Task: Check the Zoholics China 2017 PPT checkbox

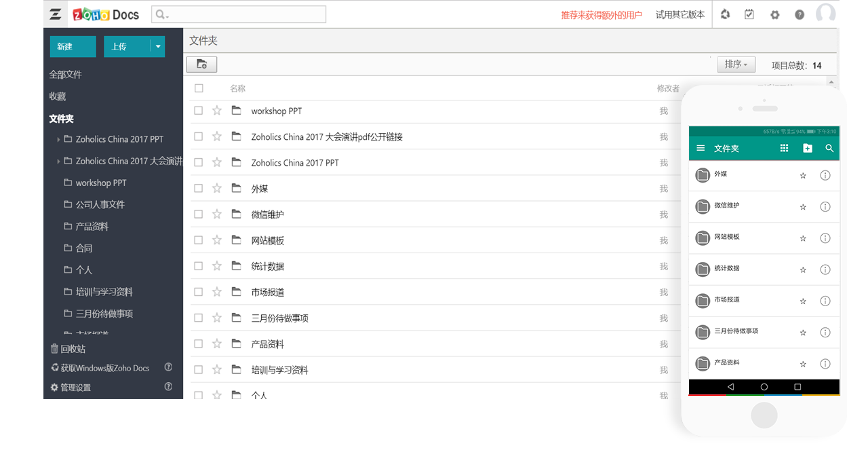Action: [x=199, y=162]
